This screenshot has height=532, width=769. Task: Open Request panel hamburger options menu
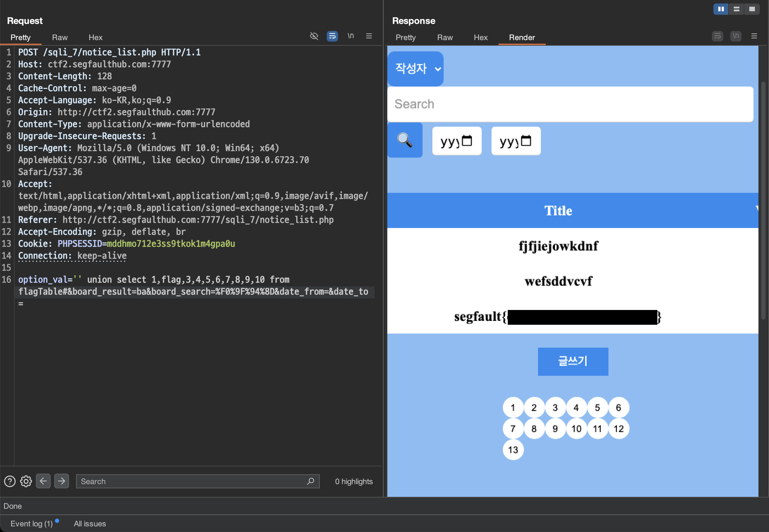point(369,36)
